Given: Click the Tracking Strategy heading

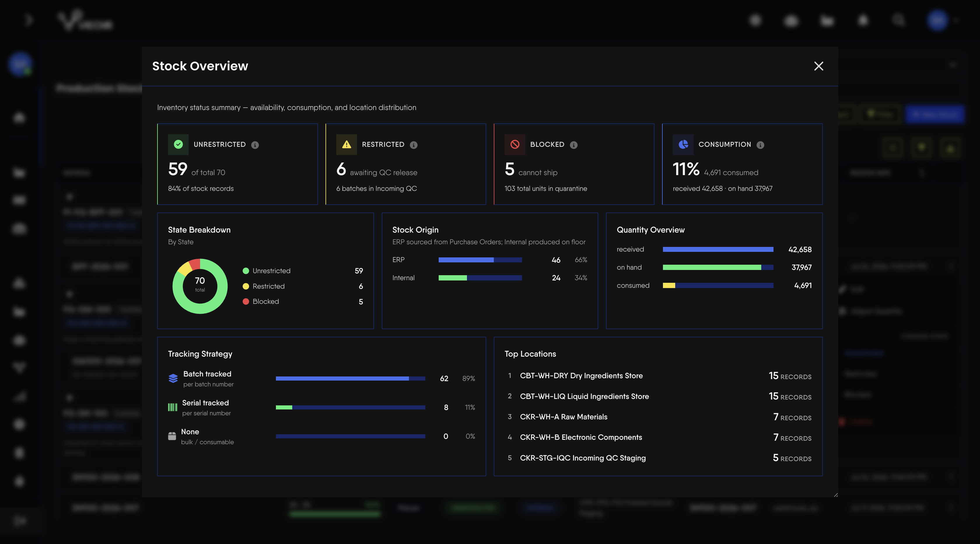Looking at the screenshot, I should (200, 354).
